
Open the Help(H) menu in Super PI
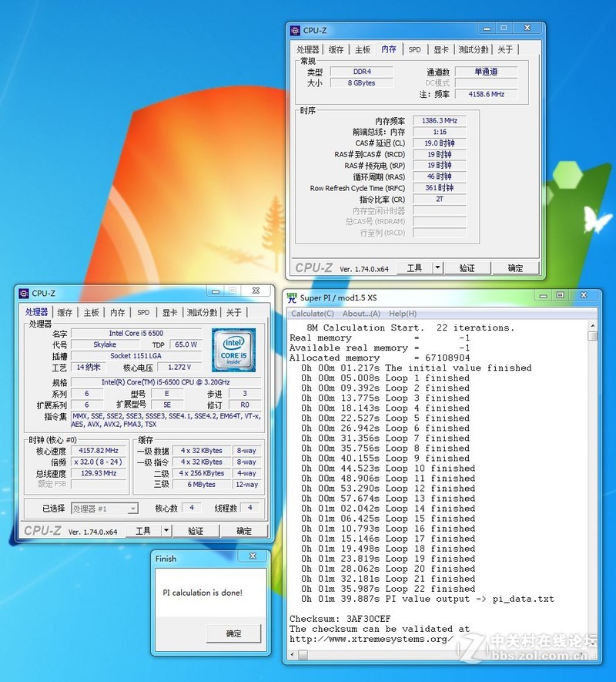(402, 314)
